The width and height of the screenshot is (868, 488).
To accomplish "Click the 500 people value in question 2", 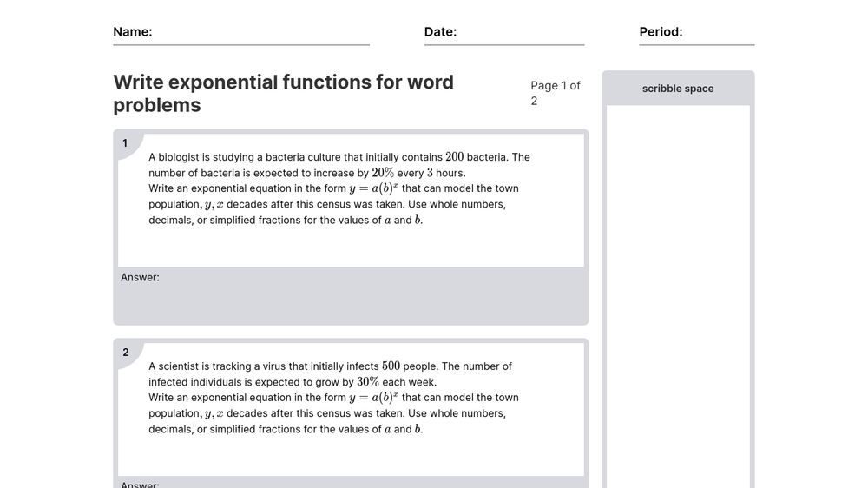I will [391, 366].
